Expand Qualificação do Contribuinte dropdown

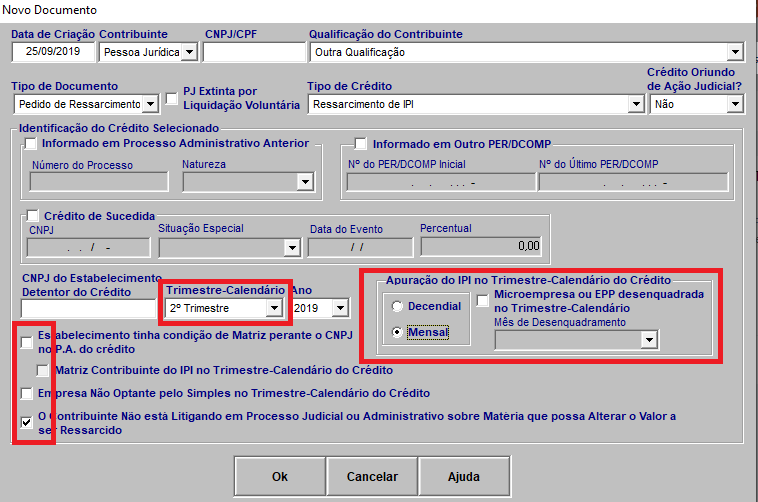tap(735, 52)
